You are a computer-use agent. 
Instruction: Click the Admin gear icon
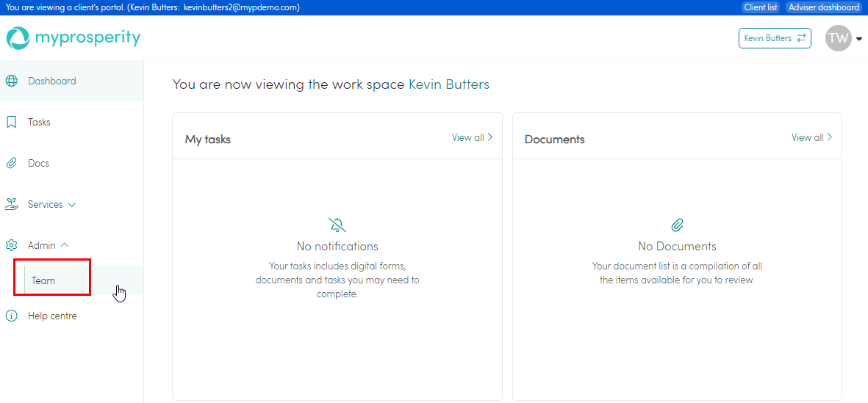click(x=12, y=246)
